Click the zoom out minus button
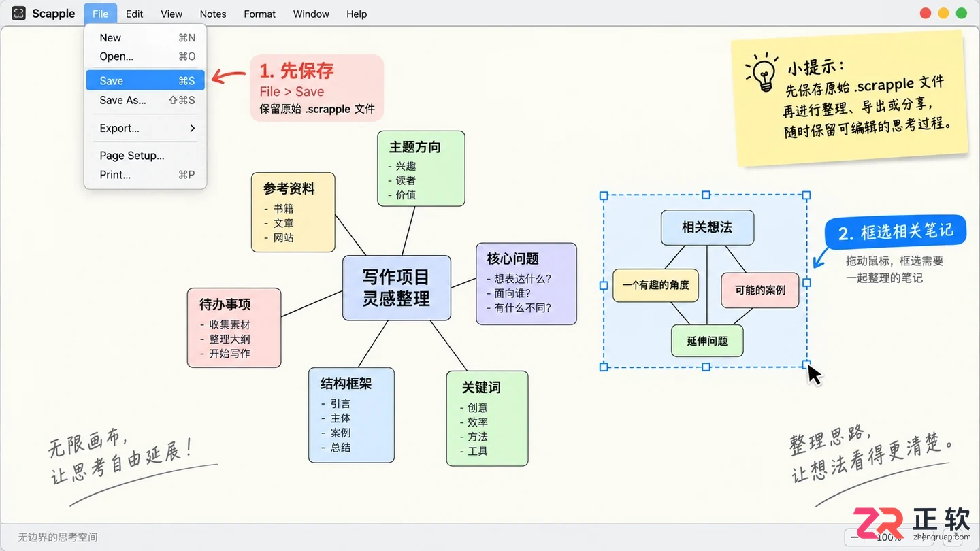The image size is (980, 551). click(x=855, y=537)
